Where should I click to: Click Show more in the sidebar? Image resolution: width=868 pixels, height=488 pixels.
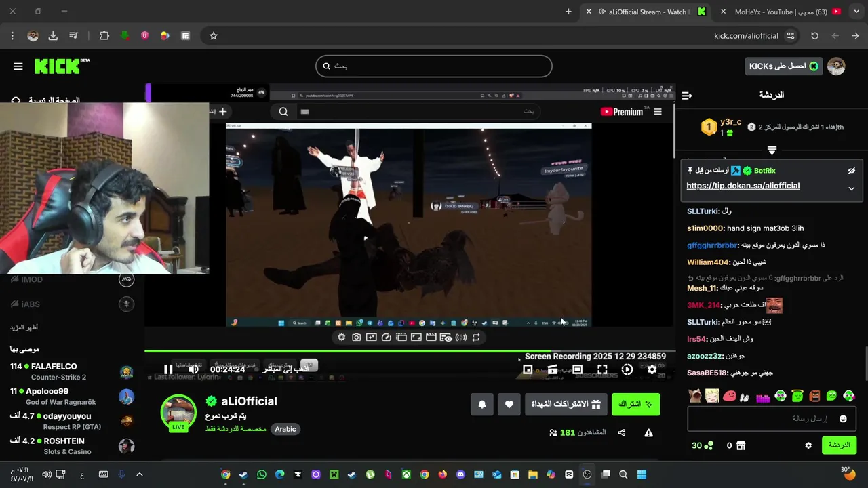pos(24,327)
